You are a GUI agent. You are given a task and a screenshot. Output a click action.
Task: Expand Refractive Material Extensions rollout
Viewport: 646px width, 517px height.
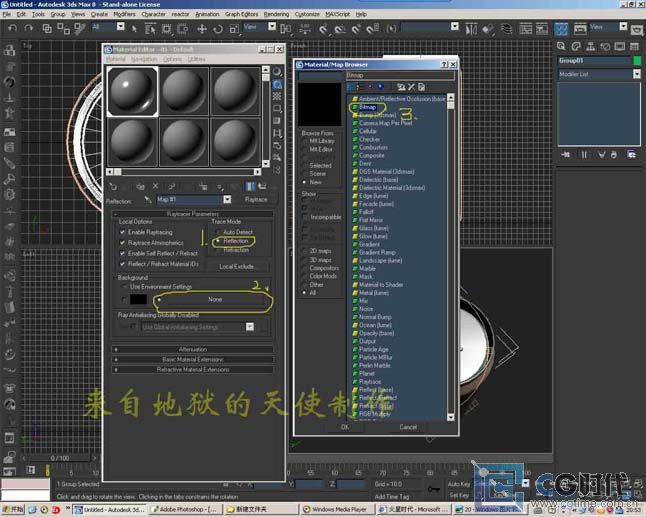click(193, 370)
